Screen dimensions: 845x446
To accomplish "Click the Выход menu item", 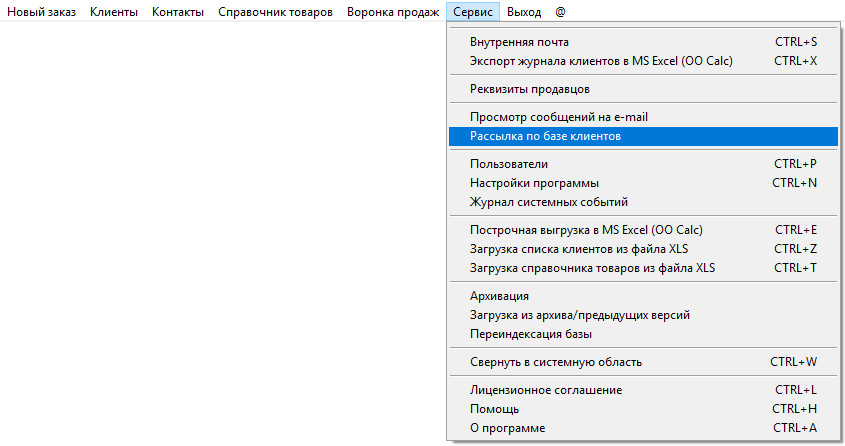I will pyautogui.click(x=524, y=12).
